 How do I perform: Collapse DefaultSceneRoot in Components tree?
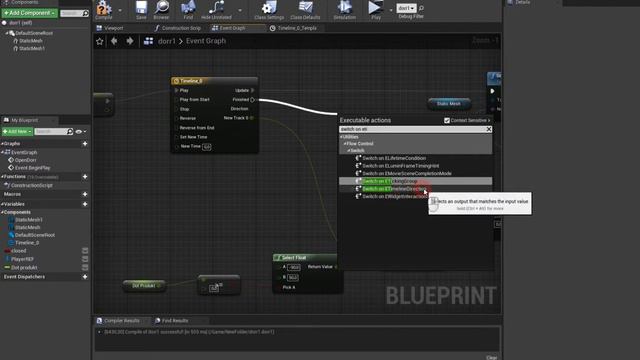7,33
